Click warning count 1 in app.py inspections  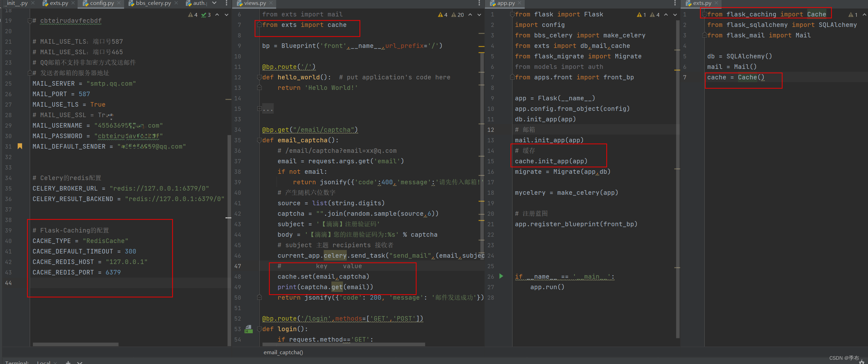click(641, 15)
